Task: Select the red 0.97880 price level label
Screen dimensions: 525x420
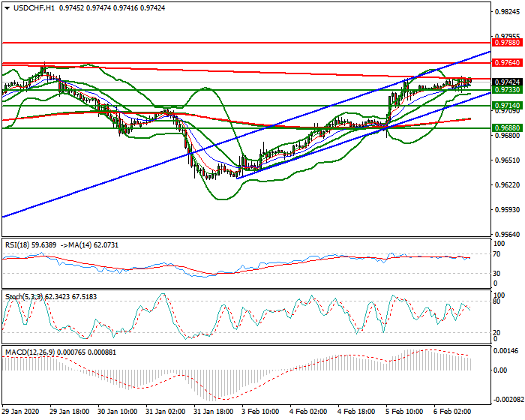Action: [x=507, y=43]
